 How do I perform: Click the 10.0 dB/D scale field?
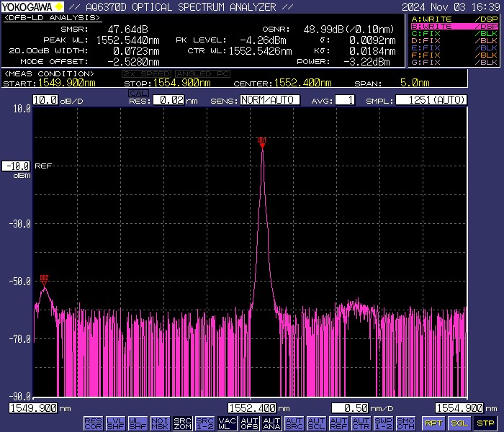coord(45,100)
